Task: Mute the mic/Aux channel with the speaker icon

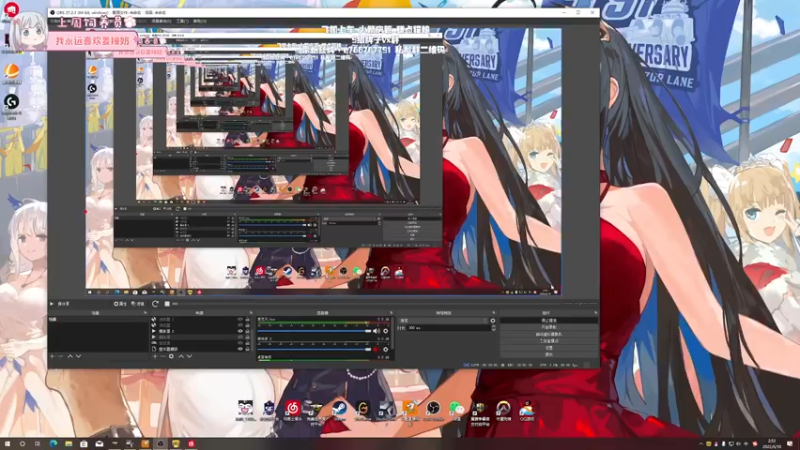Action: [377, 331]
